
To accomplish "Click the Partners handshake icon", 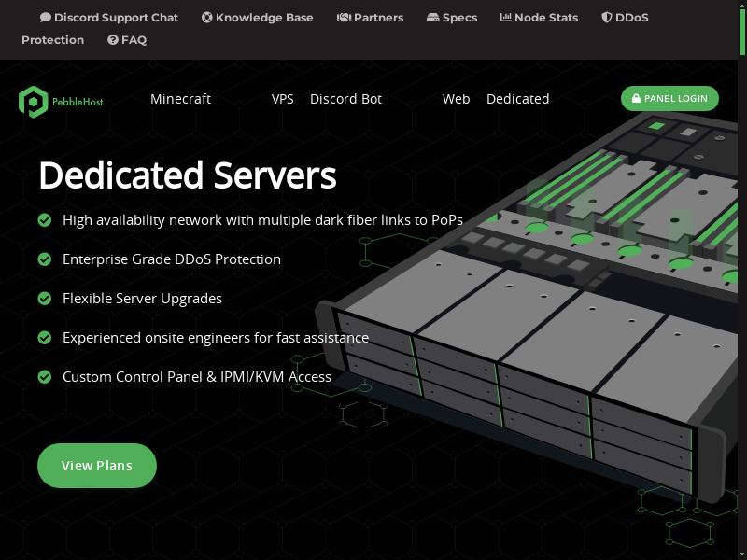I will point(344,18).
